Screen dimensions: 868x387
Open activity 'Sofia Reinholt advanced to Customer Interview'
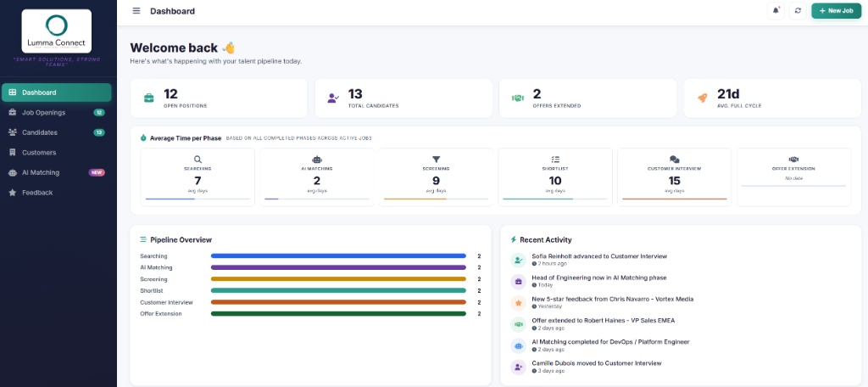(599, 256)
